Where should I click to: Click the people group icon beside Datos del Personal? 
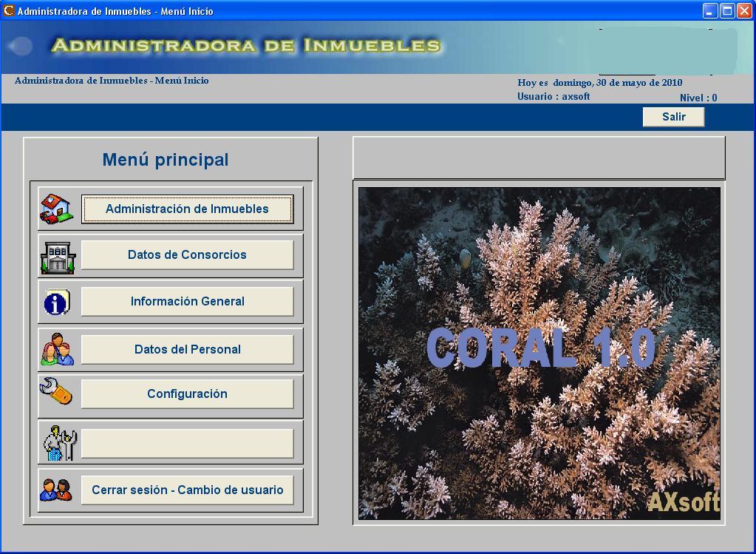[x=58, y=349]
